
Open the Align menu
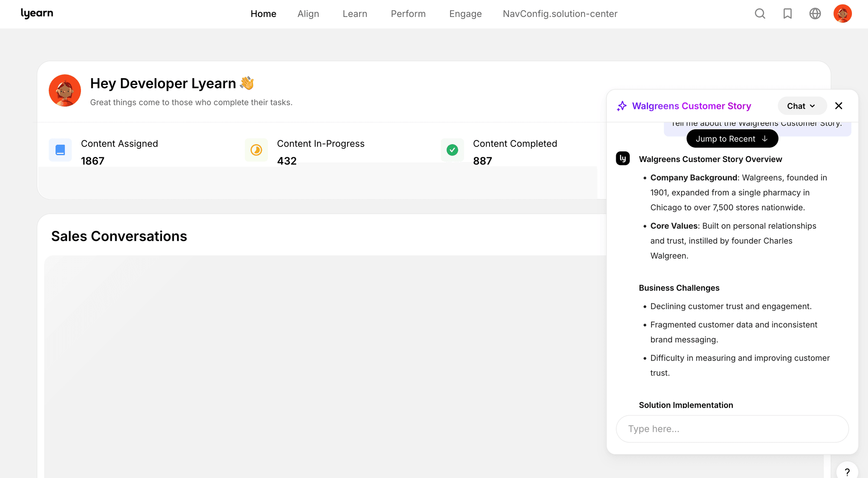click(x=308, y=14)
